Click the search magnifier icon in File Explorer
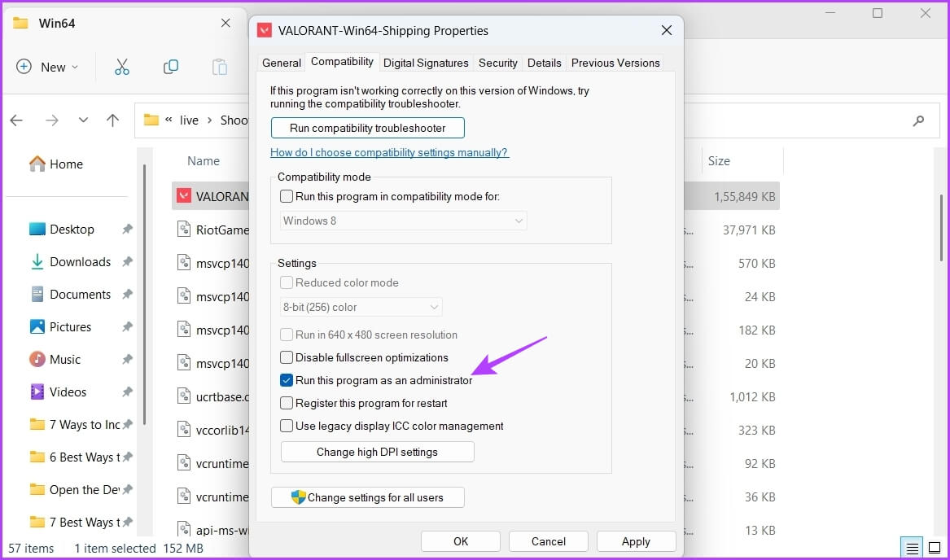 coord(918,120)
